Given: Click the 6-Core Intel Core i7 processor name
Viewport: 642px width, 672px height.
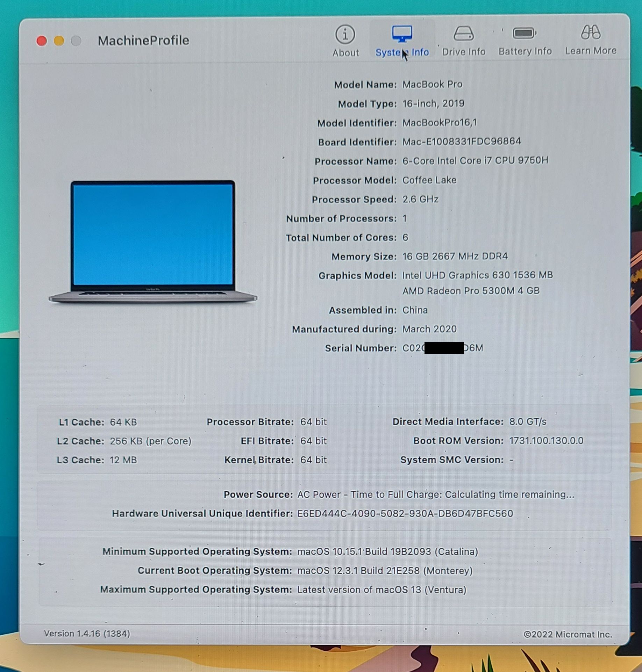Looking at the screenshot, I should (475, 160).
